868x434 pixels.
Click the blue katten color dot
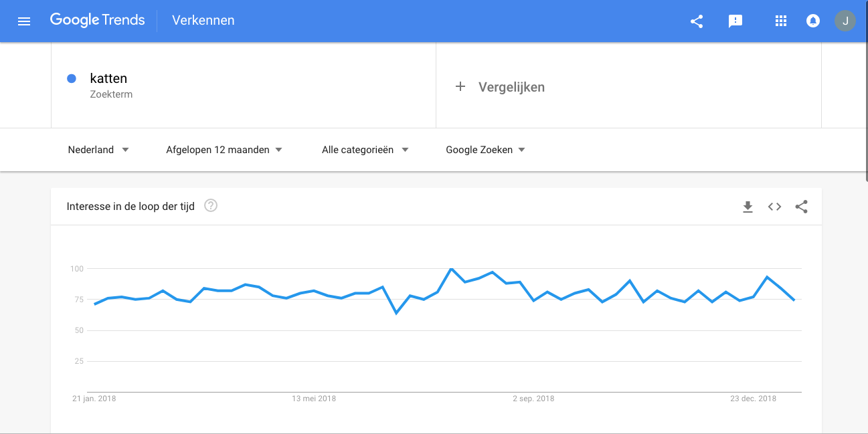coord(72,79)
